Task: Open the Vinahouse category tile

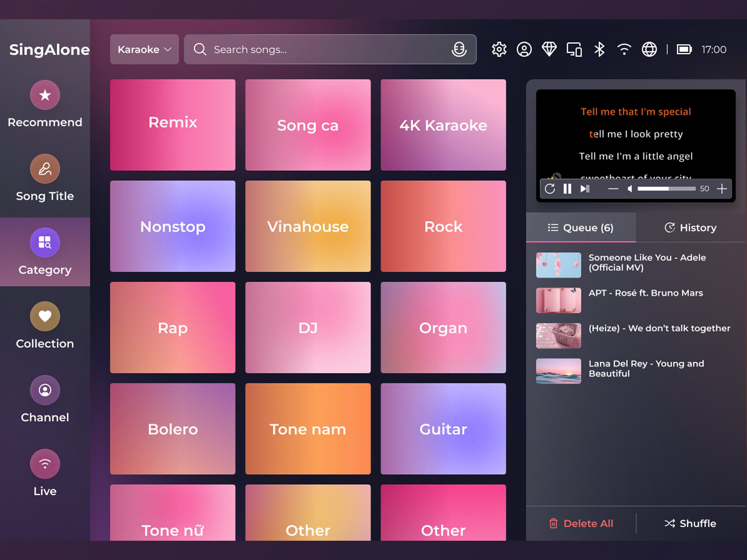Action: (308, 226)
